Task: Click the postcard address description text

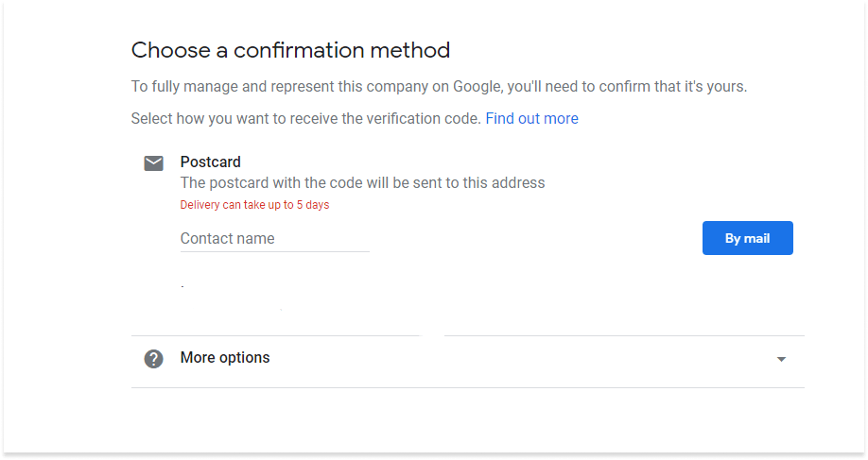Action: 362,183
